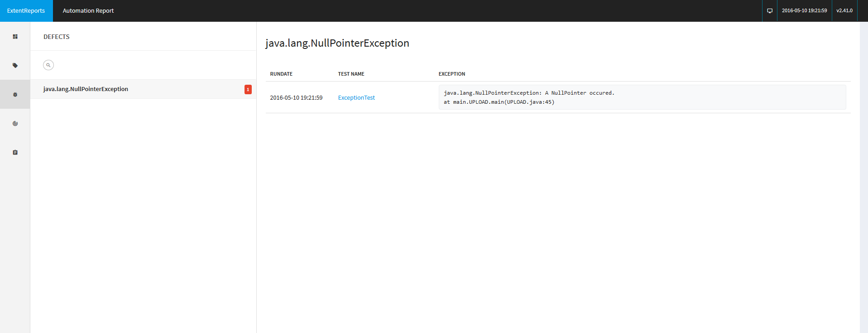Open the clipboard logs icon in the sidebar

click(15, 153)
